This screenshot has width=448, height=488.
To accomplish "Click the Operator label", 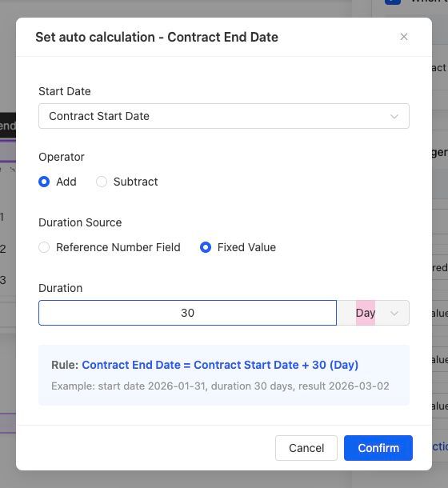I will pos(62,157).
